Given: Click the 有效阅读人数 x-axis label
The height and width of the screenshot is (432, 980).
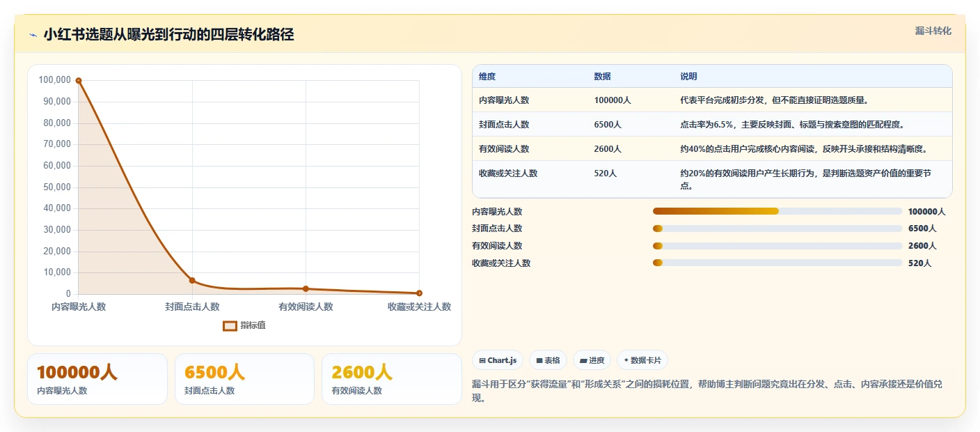Looking at the screenshot, I should point(306,307).
